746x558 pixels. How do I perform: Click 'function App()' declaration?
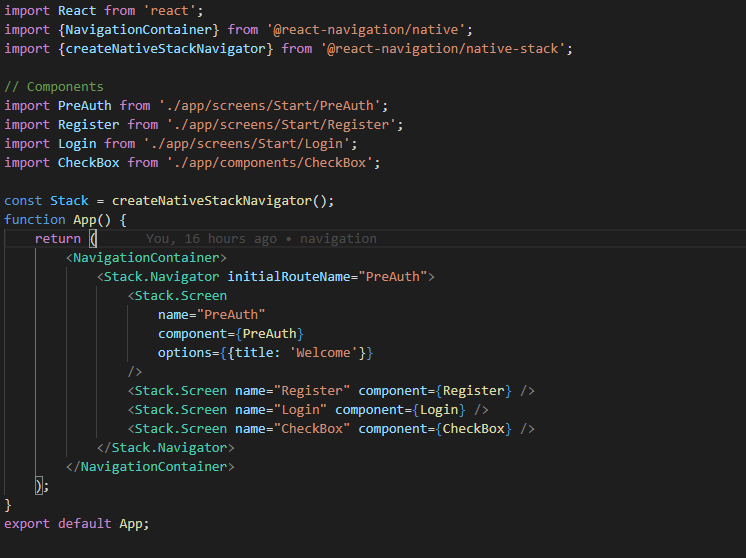[x=58, y=220]
